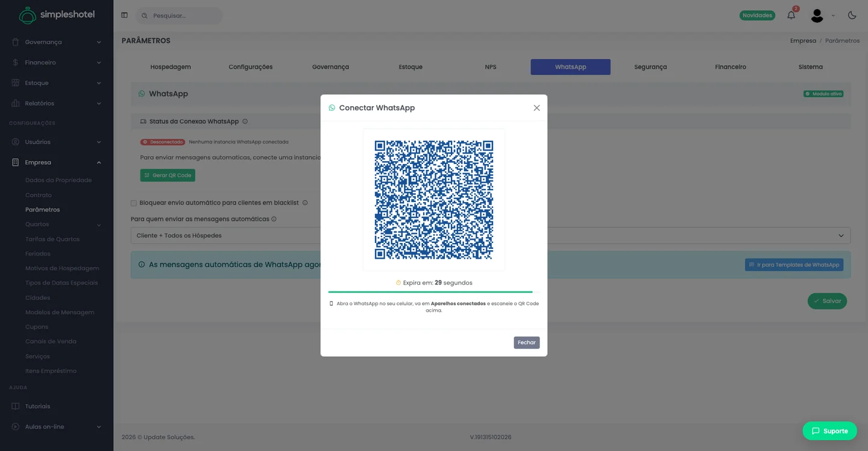Viewport: 868px width, 451px height.
Task: Click the Gerar QR Code button
Action: pos(168,175)
